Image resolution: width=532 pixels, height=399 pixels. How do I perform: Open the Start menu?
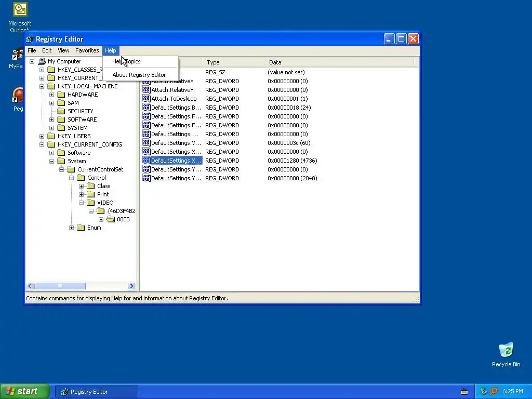point(25,392)
